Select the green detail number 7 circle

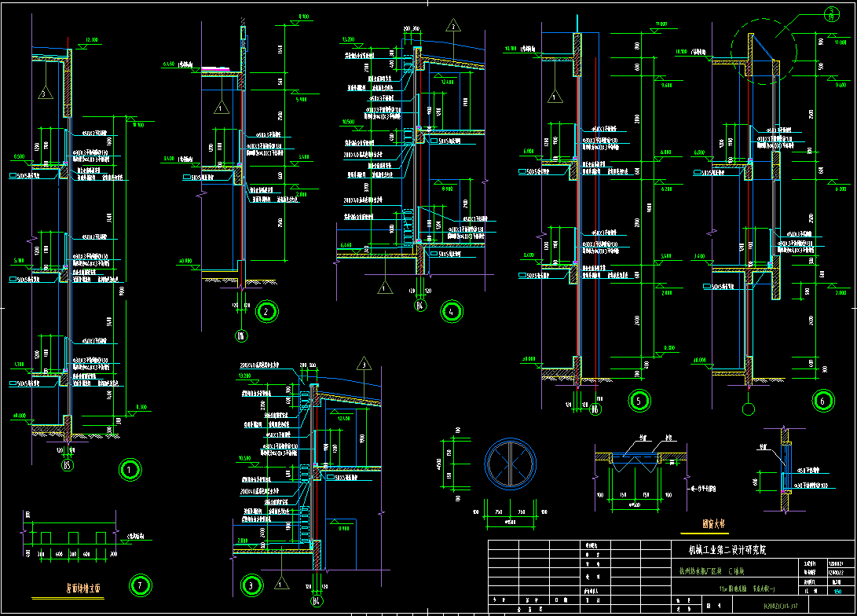pos(139,585)
